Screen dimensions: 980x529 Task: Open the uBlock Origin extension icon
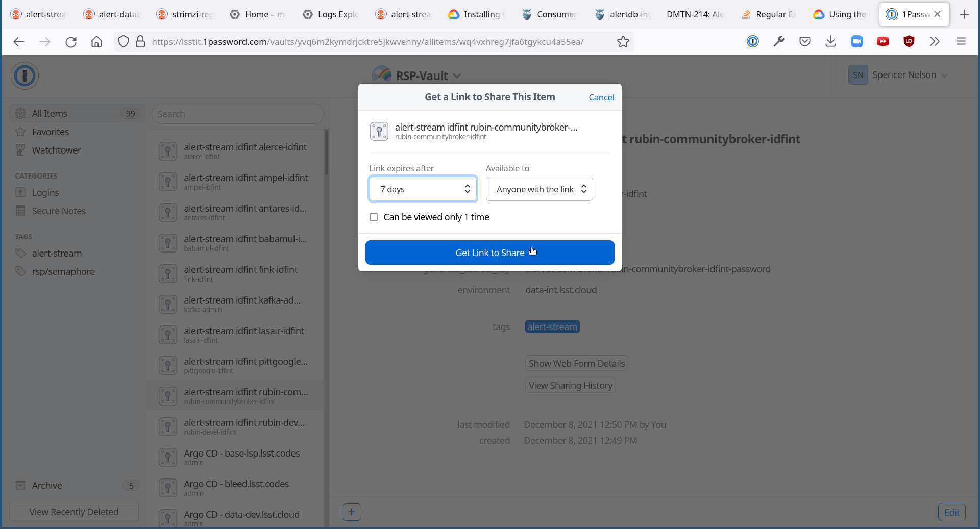tap(909, 42)
